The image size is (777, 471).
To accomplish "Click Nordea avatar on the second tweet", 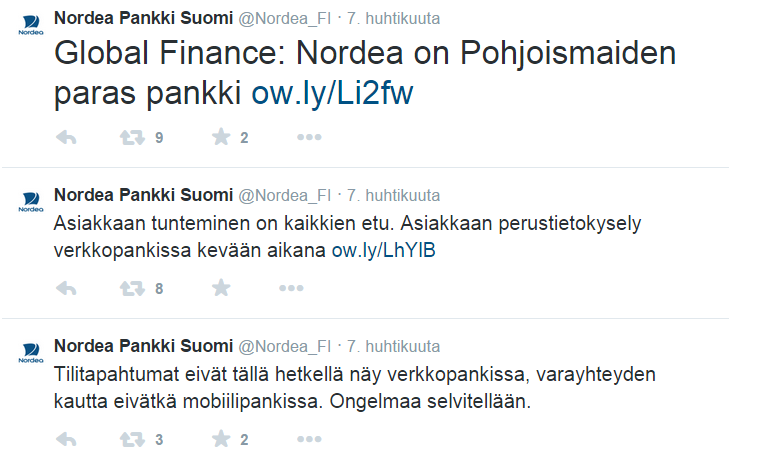I will 30,201.
